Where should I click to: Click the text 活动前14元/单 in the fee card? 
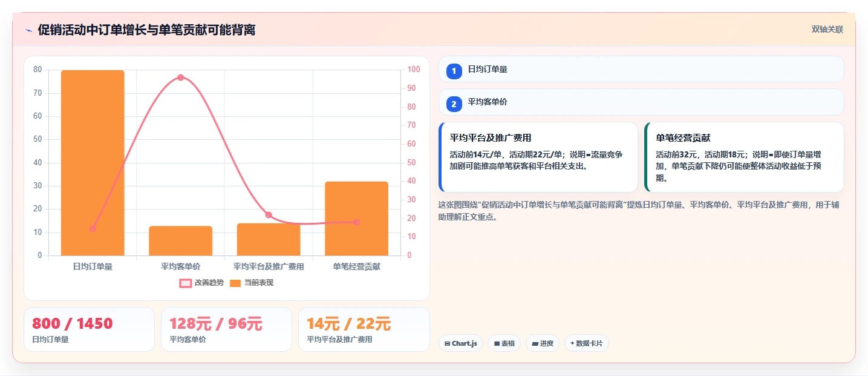pyautogui.click(x=475, y=154)
